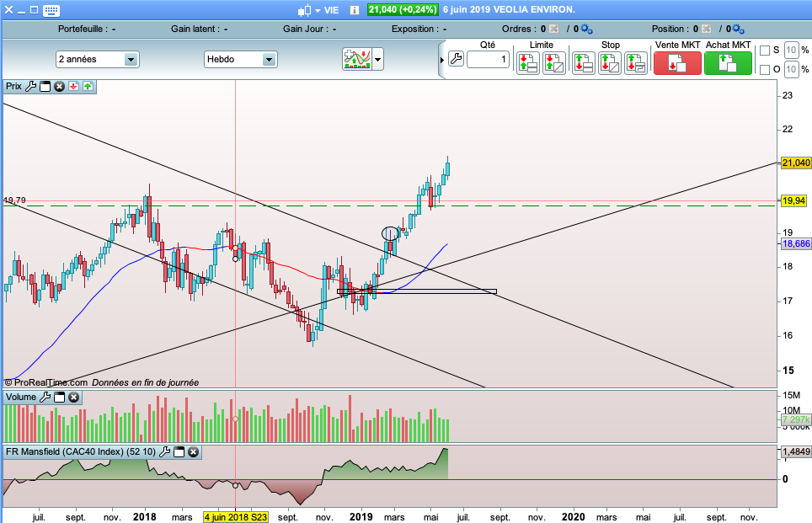Viewport: 812px width, 523px height.
Task: Enable the O objective checkbox
Action: (x=764, y=69)
